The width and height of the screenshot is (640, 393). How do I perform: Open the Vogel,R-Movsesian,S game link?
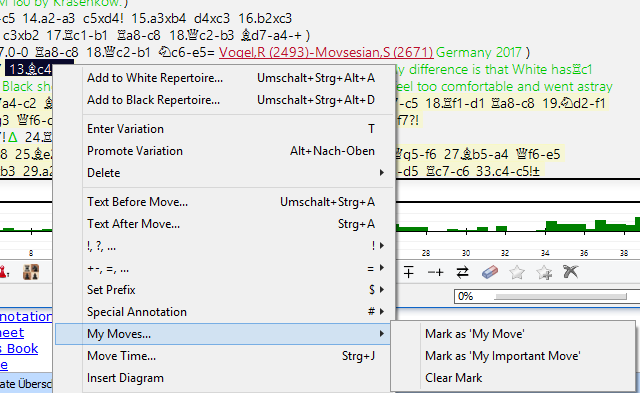(326, 52)
